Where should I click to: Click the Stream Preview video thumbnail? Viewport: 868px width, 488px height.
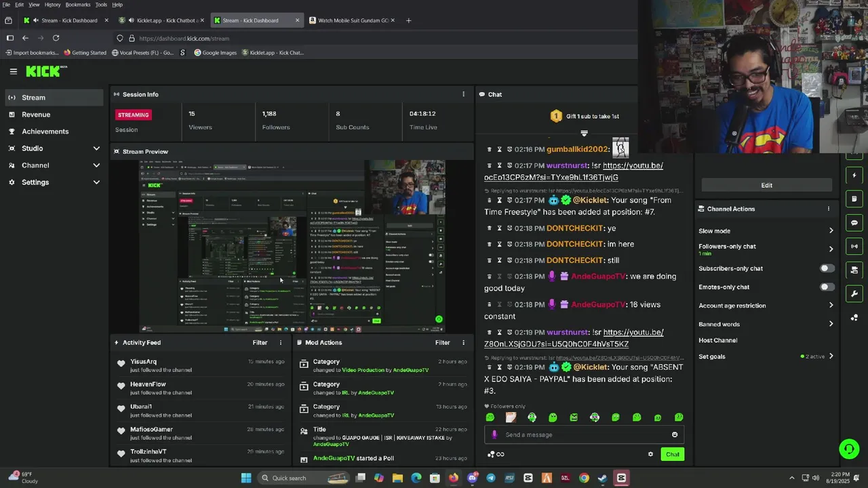[x=292, y=246]
